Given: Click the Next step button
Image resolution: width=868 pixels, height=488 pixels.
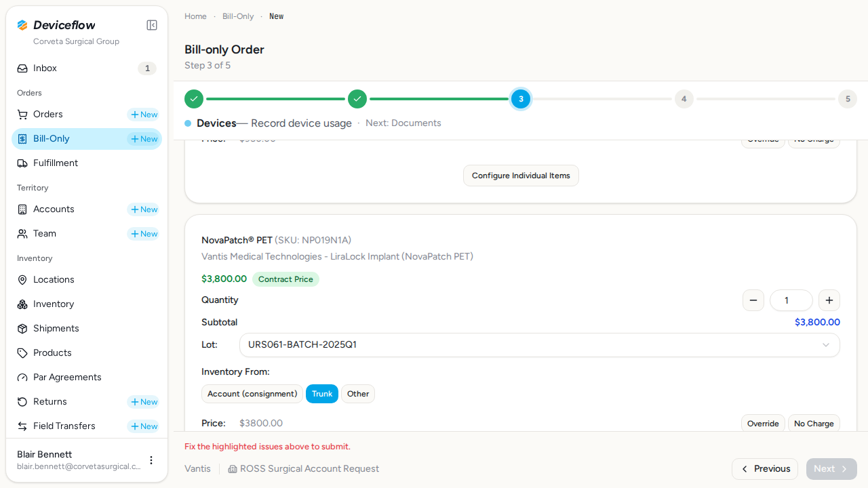Looking at the screenshot, I should [x=831, y=469].
